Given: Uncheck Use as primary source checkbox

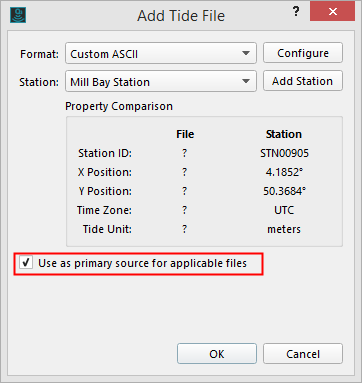Looking at the screenshot, I should coord(26,263).
